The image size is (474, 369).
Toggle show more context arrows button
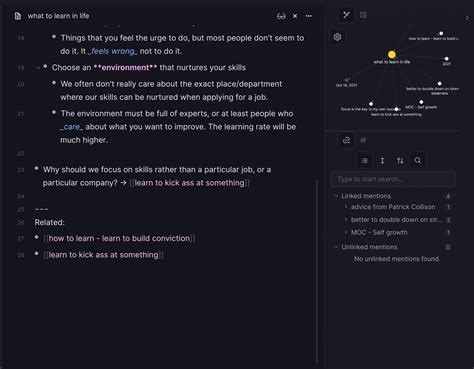pyautogui.click(x=382, y=161)
